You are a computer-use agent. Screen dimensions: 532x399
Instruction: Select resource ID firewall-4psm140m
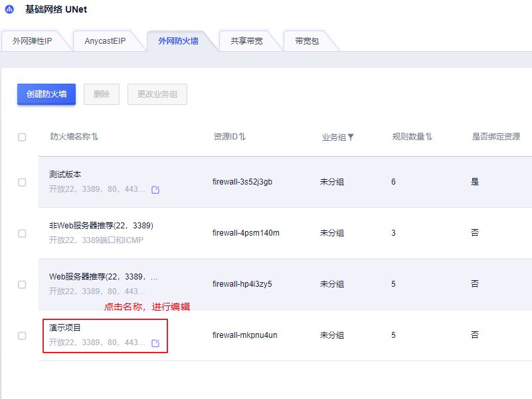click(x=246, y=233)
